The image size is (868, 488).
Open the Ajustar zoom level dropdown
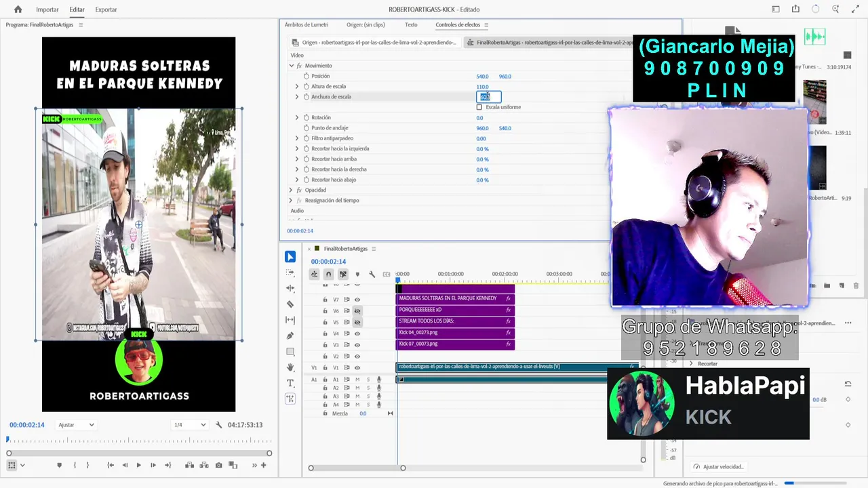[x=76, y=425]
